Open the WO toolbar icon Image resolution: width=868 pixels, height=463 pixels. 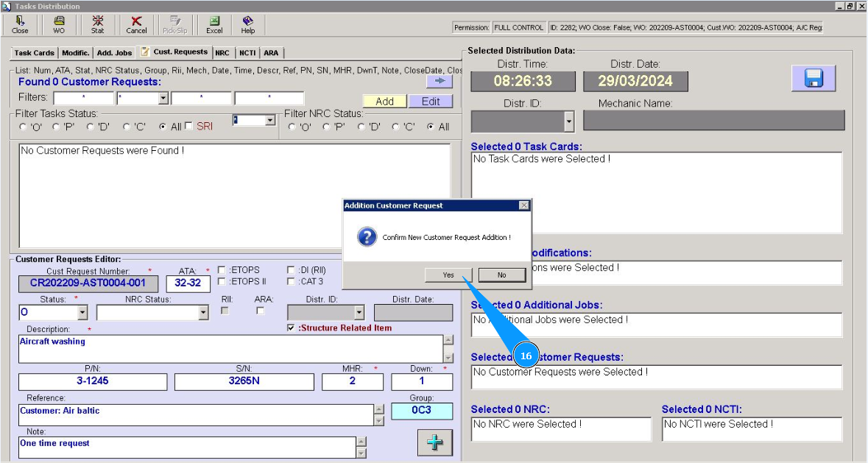59,25
